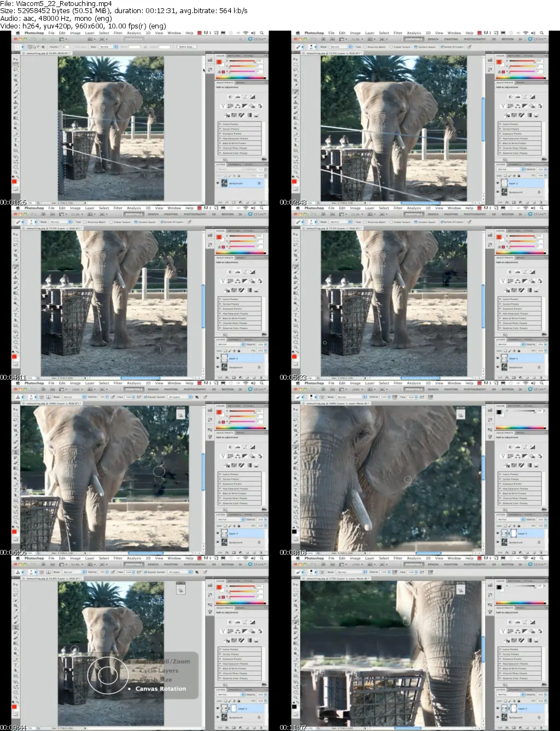Viewport: 560px width, 731px height.
Task: In the 00:09:44 frame, toggle the Aligned Sample checkbox
Action: pyautogui.click(x=146, y=572)
